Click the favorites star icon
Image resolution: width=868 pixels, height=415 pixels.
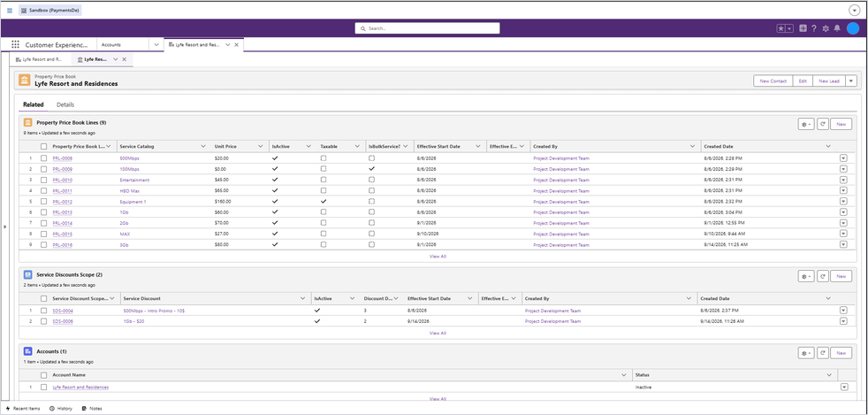point(781,29)
